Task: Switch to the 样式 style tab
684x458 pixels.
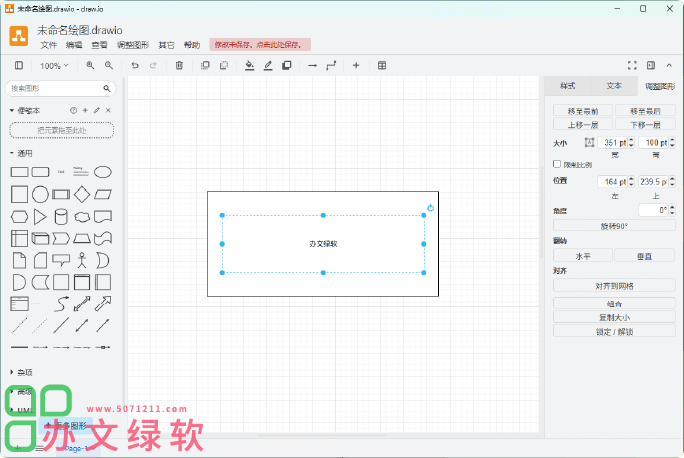Action: [x=568, y=86]
